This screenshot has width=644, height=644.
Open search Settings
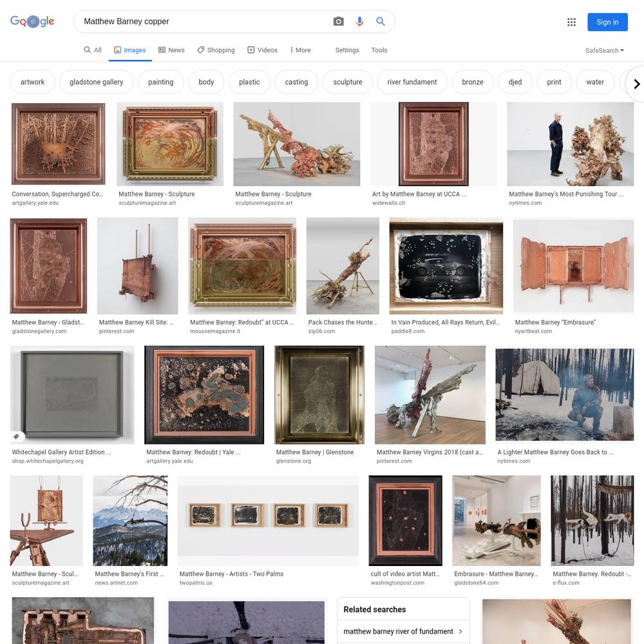click(x=347, y=50)
